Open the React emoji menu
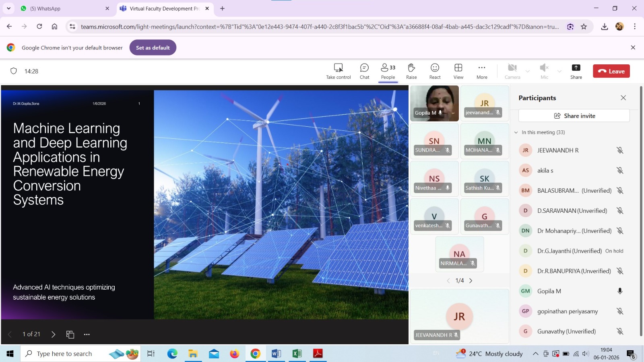 tap(435, 71)
